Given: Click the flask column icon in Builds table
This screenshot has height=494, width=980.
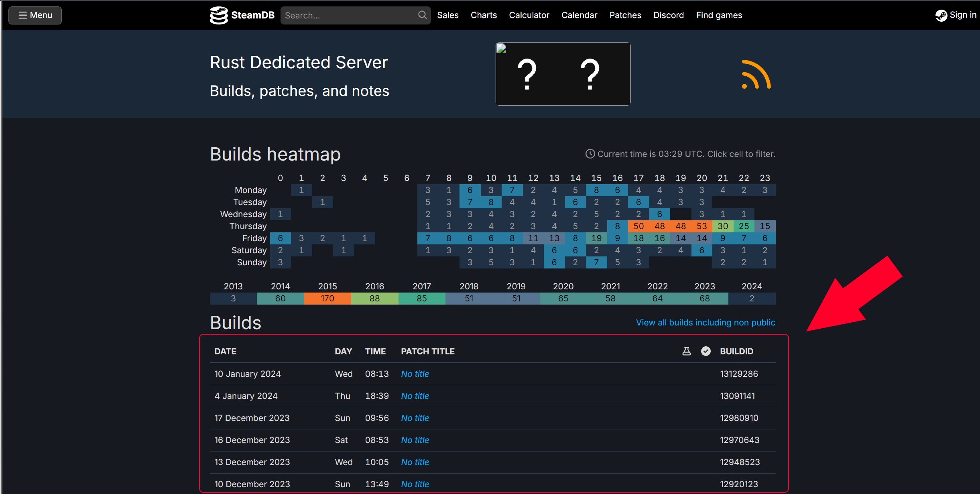Looking at the screenshot, I should click(x=686, y=351).
